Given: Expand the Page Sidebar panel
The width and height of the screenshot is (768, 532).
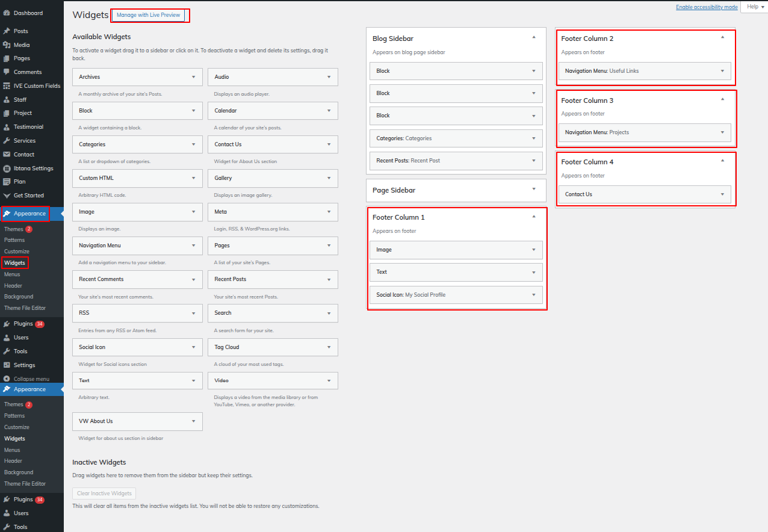Looking at the screenshot, I should (533, 189).
